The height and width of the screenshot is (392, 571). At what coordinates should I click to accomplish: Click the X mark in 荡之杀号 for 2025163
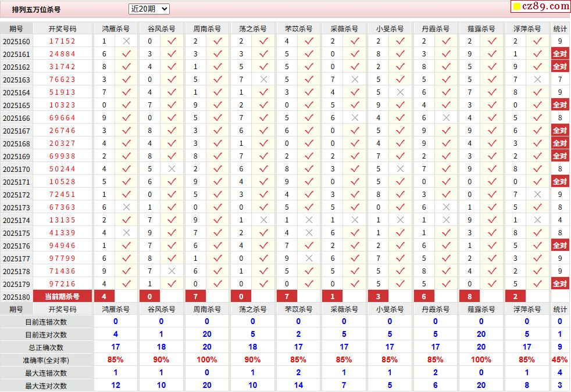[263, 80]
